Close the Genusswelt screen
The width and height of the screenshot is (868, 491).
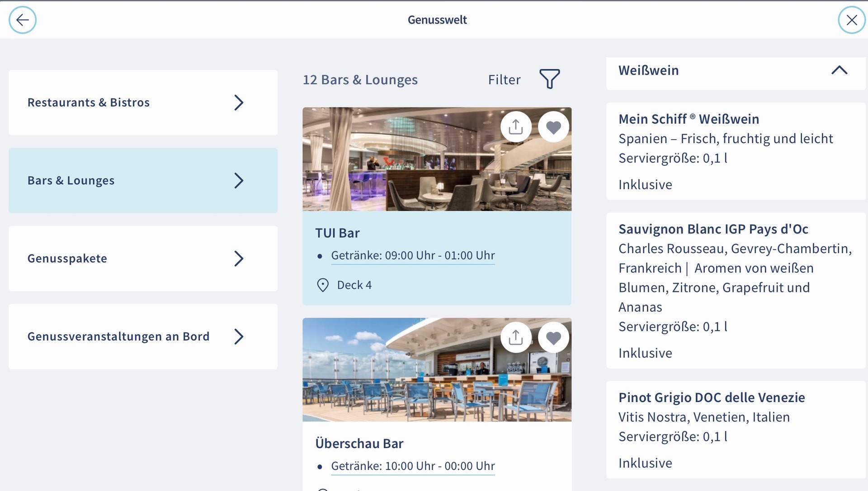[852, 20]
